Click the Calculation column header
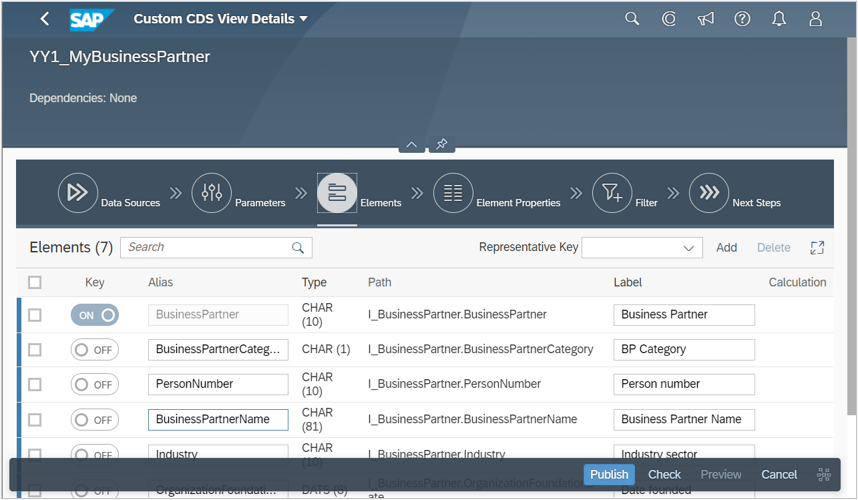Image resolution: width=858 pixels, height=500 pixels. pos(797,282)
